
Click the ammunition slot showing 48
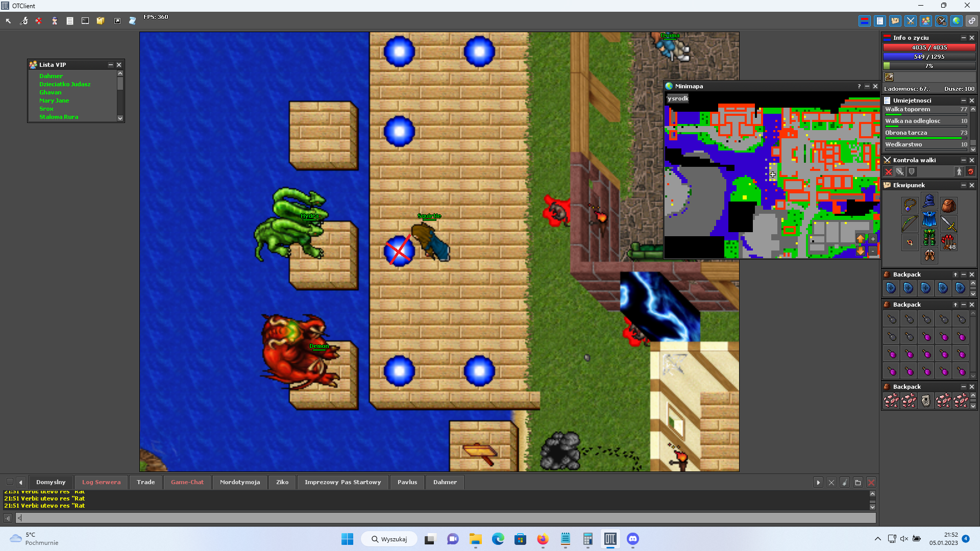pos(948,242)
